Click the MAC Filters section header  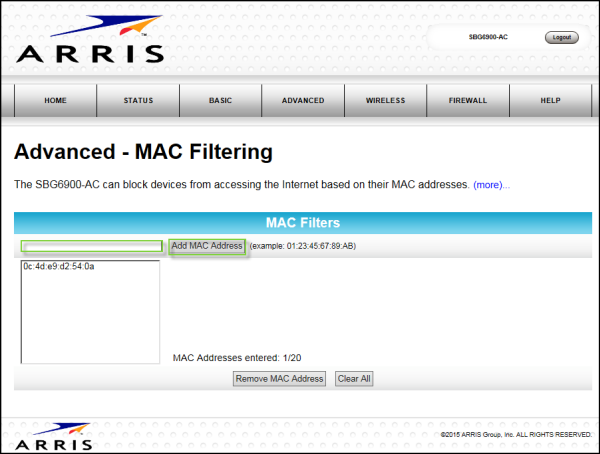[302, 222]
